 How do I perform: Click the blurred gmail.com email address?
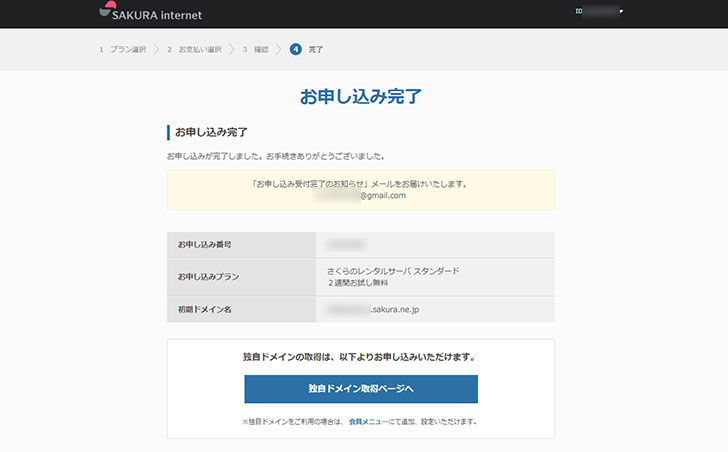tap(360, 195)
